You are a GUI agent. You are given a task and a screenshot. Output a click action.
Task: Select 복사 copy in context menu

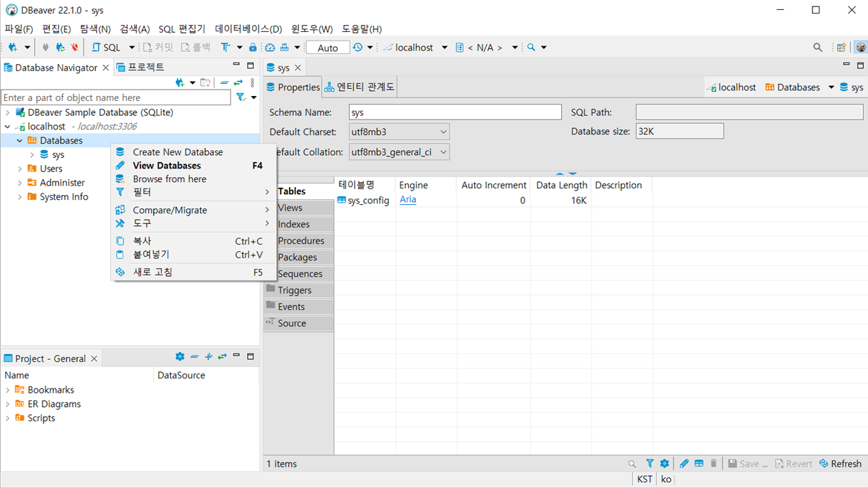coord(193,241)
